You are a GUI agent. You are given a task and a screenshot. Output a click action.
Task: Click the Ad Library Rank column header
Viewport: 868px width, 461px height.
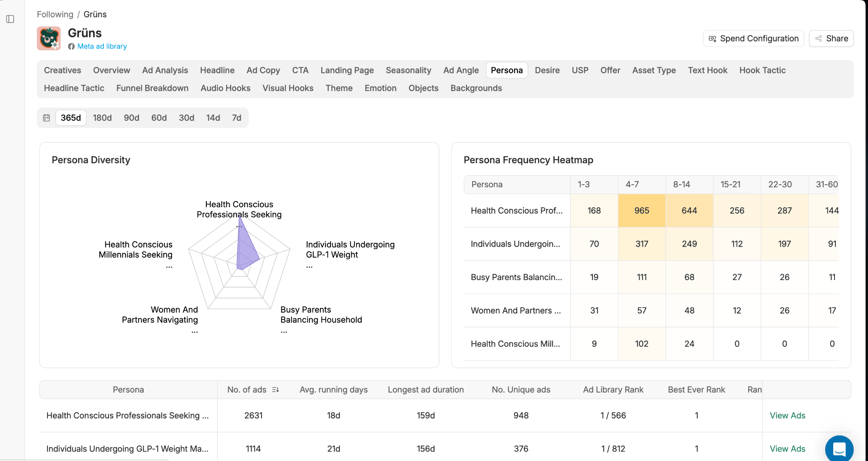[x=613, y=390]
